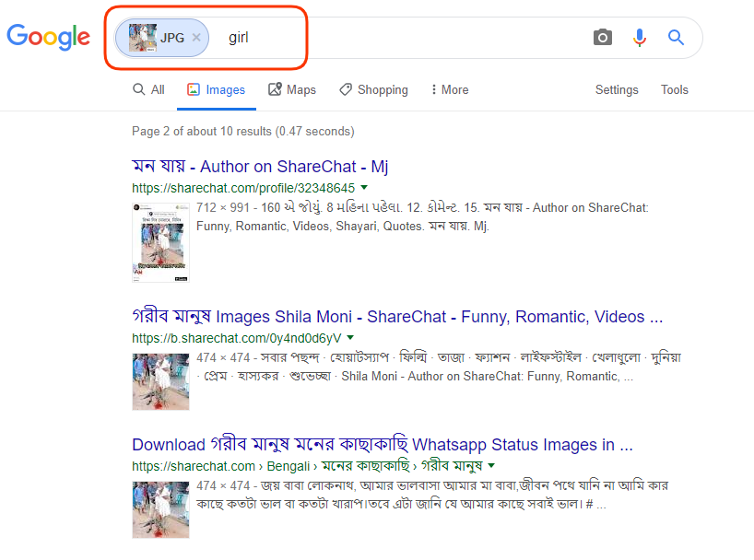This screenshot has width=754, height=560.
Task: Switch to the All tab
Action: [148, 90]
